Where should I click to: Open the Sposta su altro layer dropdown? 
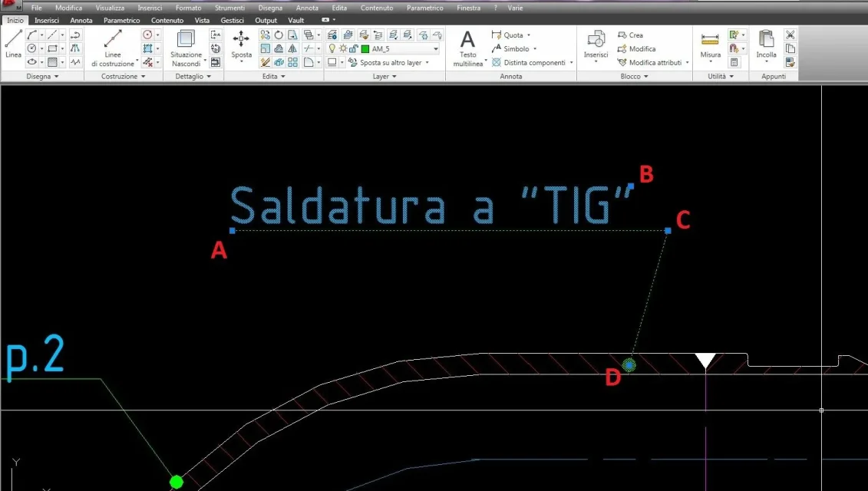coord(427,63)
